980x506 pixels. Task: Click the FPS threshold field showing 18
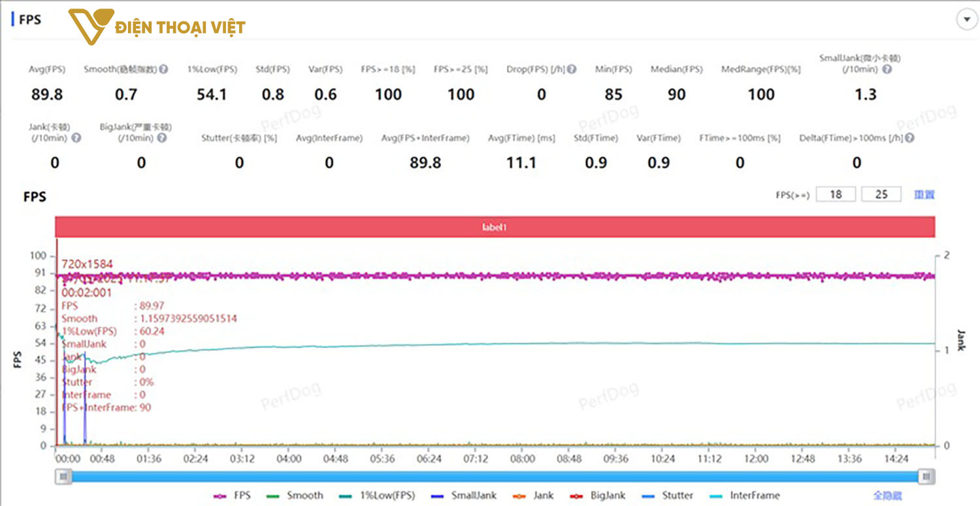click(x=836, y=194)
